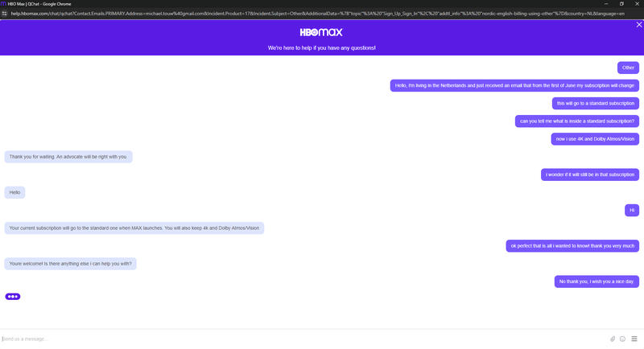Click 'ok perfect that is all i wanted' message
The width and height of the screenshot is (644, 349).
pos(572,246)
